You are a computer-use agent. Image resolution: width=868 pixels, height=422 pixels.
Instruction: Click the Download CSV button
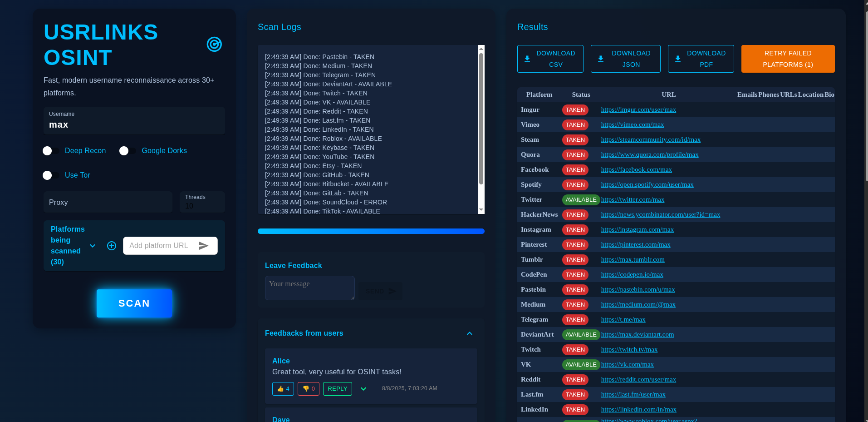pos(550,59)
